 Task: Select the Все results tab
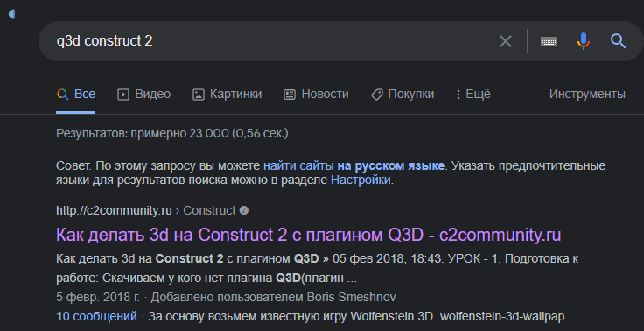point(76,95)
